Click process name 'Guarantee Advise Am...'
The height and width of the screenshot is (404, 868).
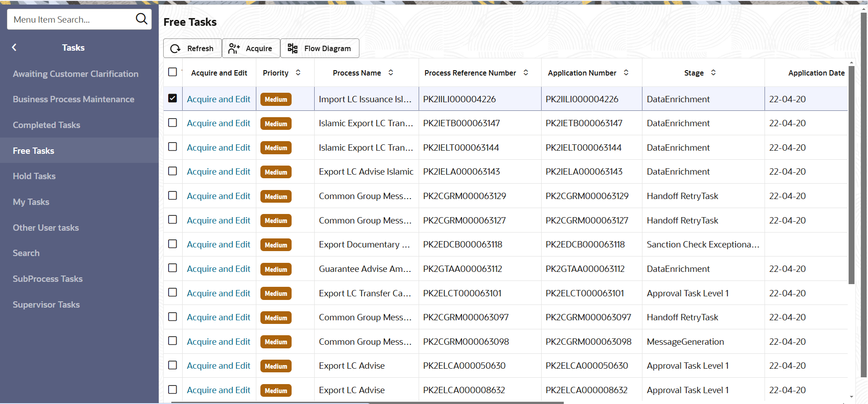365,269
